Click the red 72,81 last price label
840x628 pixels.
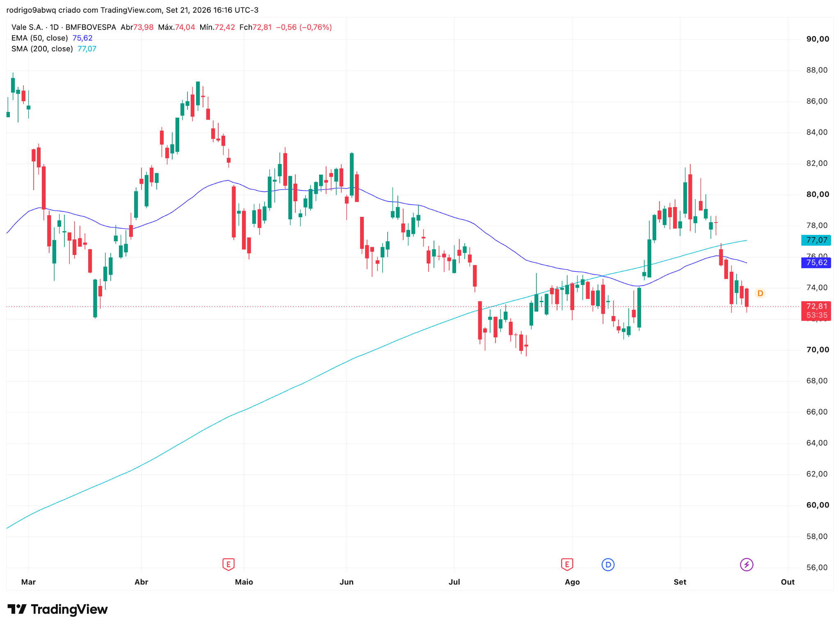[816, 311]
